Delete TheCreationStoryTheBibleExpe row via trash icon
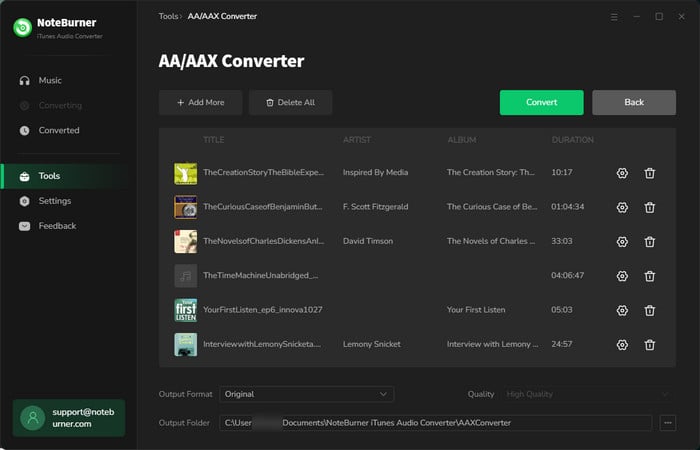Viewport: 700px width, 450px height. click(650, 173)
